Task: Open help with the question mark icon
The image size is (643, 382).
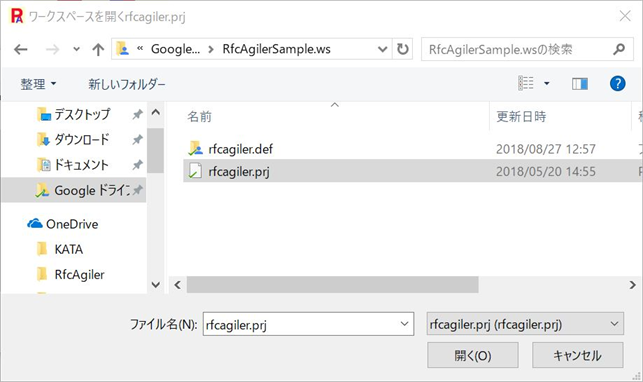Action: (x=618, y=84)
